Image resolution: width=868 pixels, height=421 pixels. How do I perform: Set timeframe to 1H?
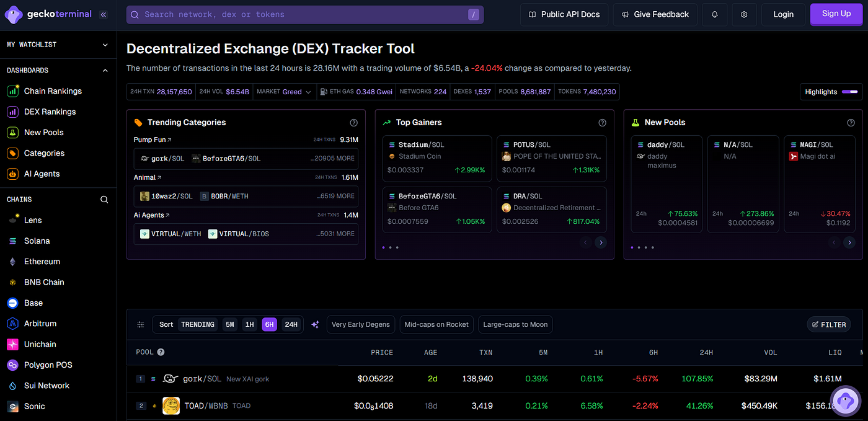[x=249, y=324]
